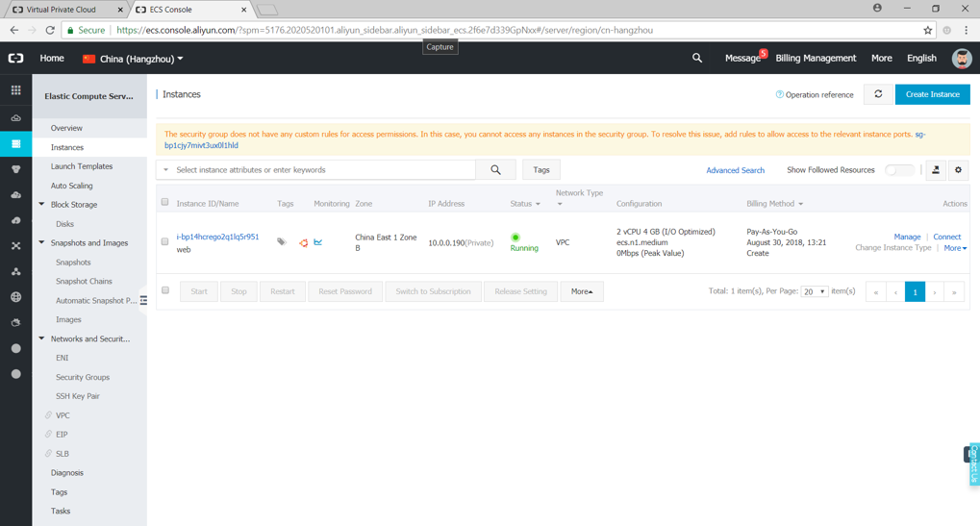Open Launch Templates in the sidebar
Image resolution: width=980 pixels, height=526 pixels.
[81, 166]
